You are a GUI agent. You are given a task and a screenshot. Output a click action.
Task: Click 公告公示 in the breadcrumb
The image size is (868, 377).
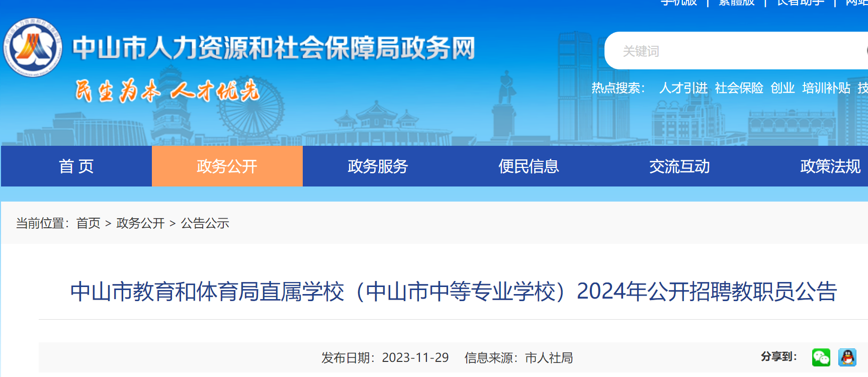click(x=205, y=223)
